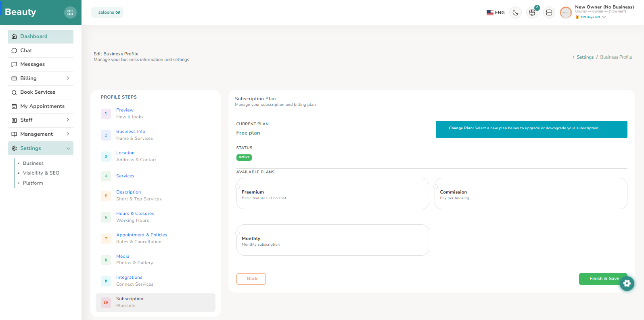Click the Chat bubble icon

coord(14,51)
